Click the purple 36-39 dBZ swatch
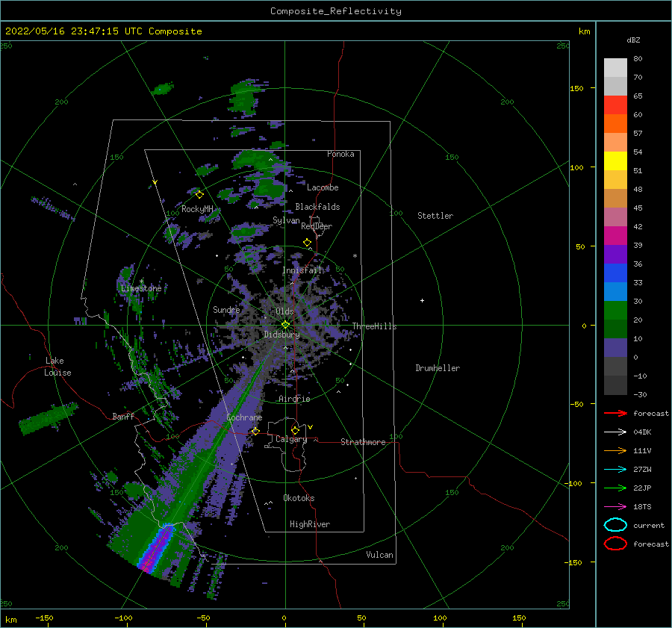 coord(615,255)
